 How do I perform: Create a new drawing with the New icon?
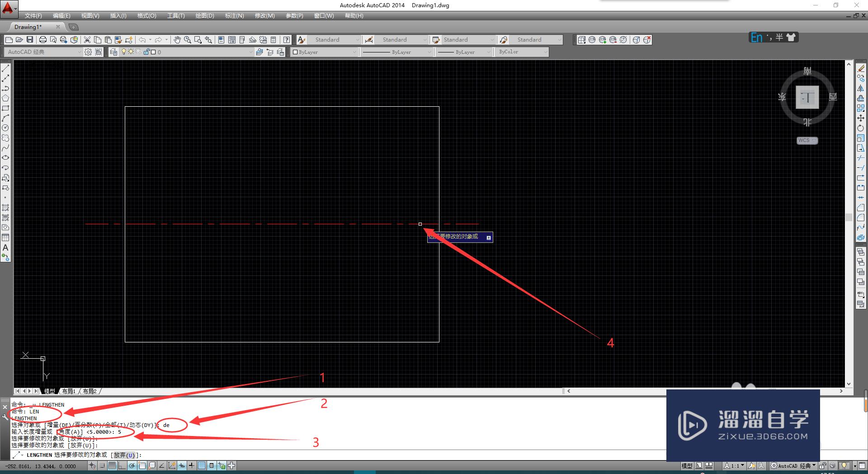[9, 40]
